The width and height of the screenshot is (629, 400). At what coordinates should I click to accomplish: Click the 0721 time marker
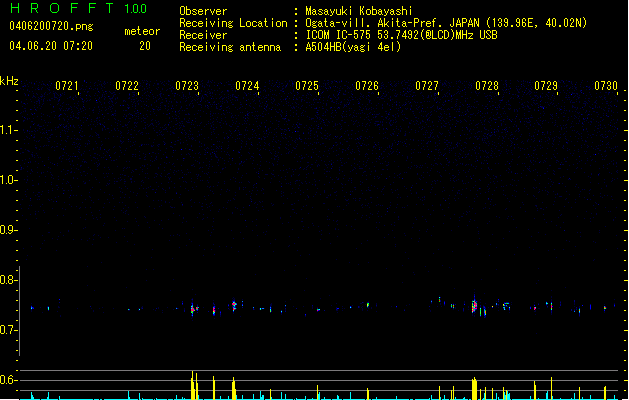(67, 86)
